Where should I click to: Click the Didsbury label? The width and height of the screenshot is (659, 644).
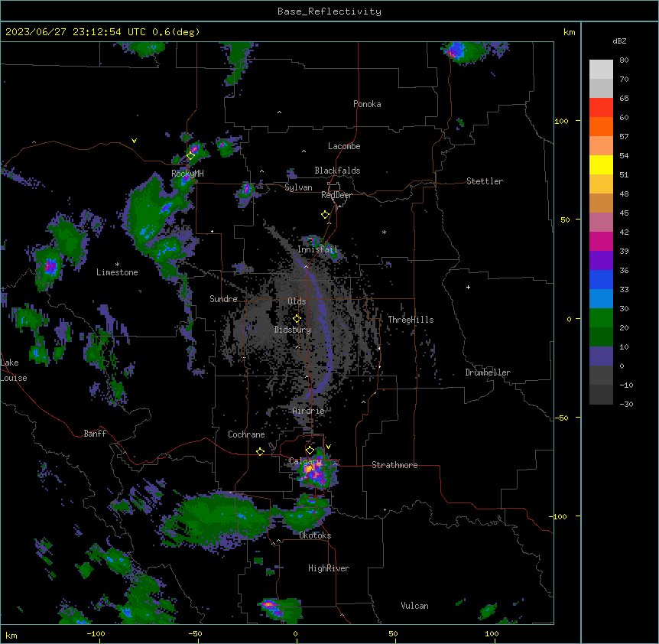[293, 330]
